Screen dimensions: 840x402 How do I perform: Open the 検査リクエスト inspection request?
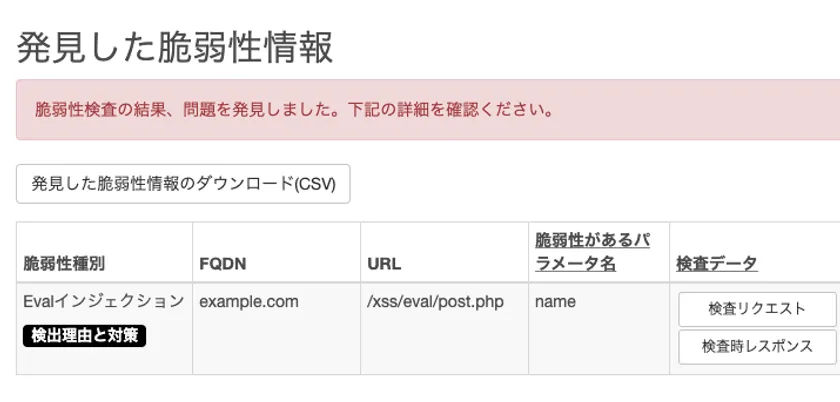point(757,309)
